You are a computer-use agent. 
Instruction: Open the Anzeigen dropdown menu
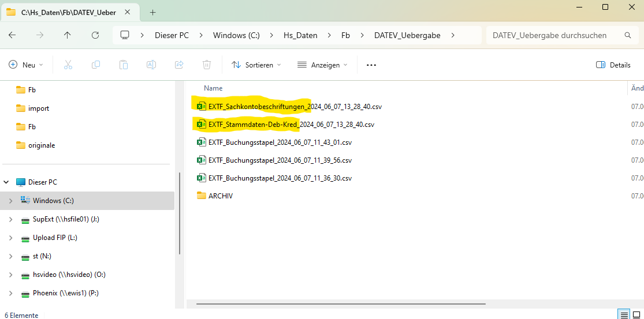[x=322, y=65]
